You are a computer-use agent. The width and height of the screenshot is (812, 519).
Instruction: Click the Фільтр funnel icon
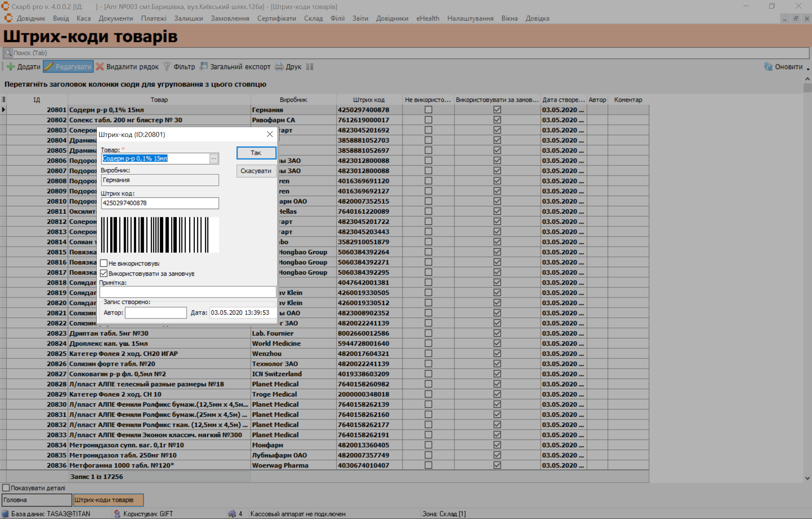coord(167,67)
